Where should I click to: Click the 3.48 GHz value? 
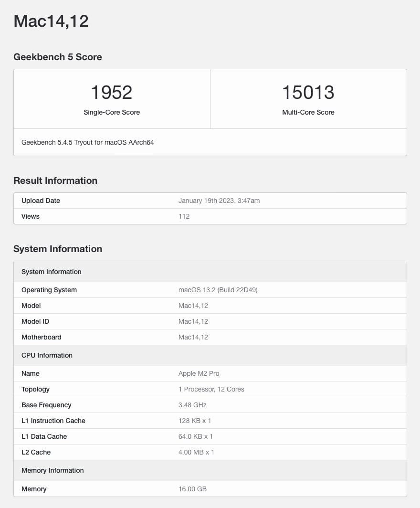click(192, 405)
